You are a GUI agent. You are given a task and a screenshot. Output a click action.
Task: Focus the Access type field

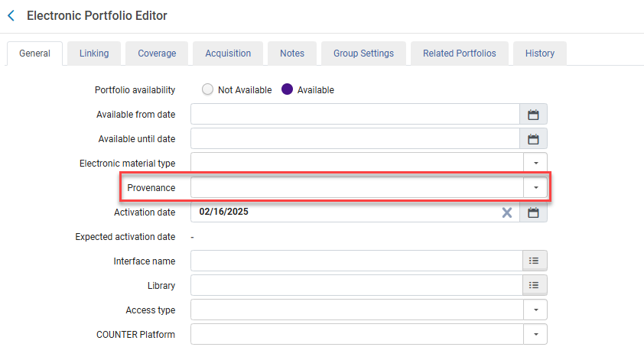coord(357,310)
